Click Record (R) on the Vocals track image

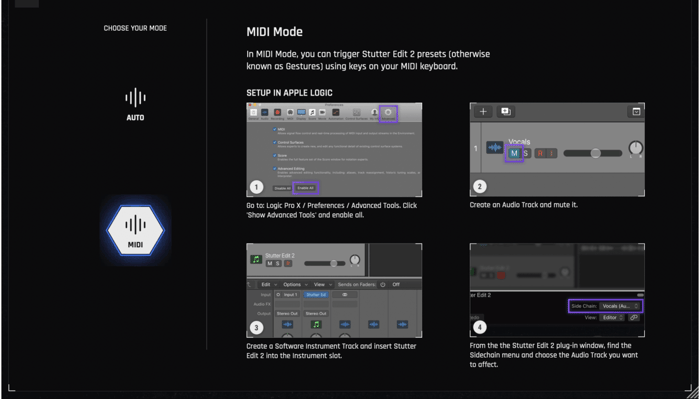[x=540, y=154]
